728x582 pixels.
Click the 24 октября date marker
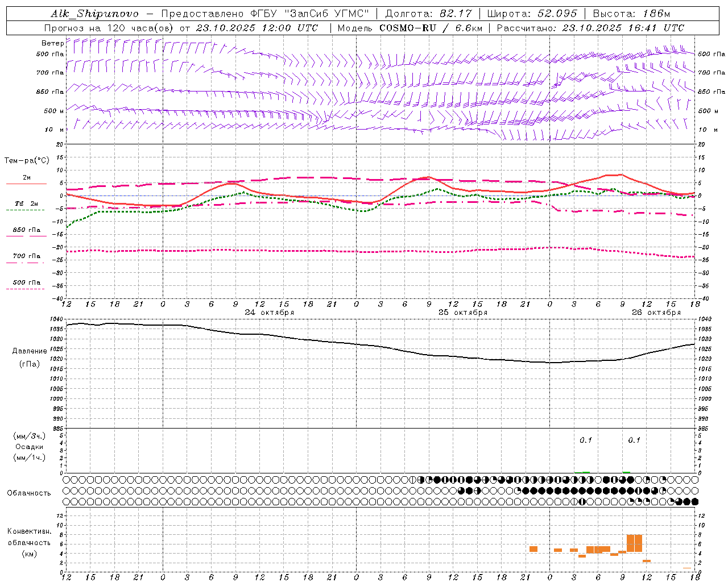pyautogui.click(x=269, y=313)
